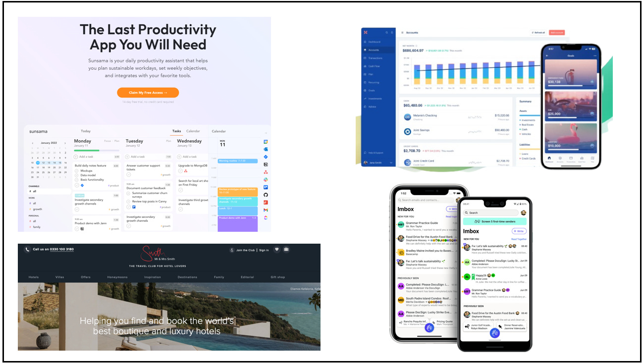Viewport: 644px width, 364px height.
Task: Mark Upgrade to MongoDB task complete
Action: [x=180, y=171]
